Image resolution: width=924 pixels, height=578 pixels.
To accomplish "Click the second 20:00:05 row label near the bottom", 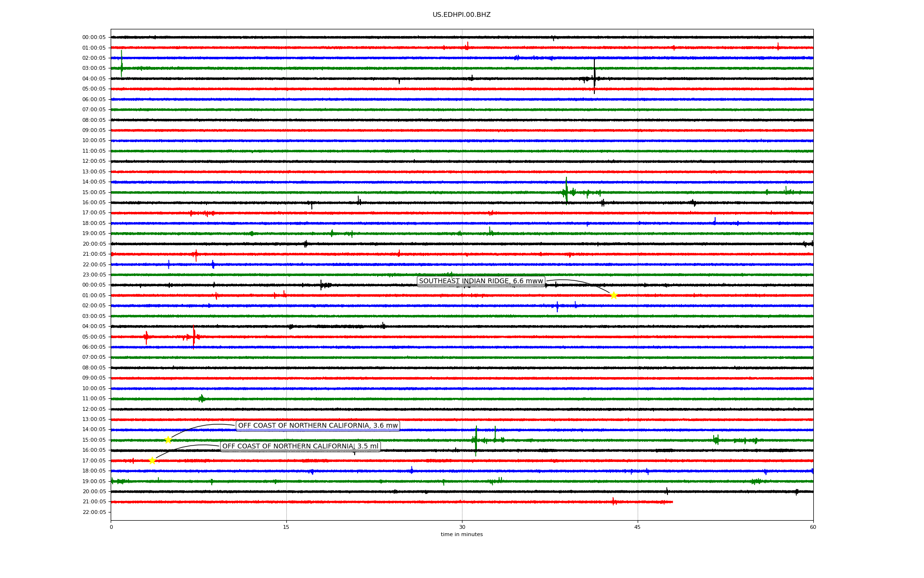I will [94, 492].
